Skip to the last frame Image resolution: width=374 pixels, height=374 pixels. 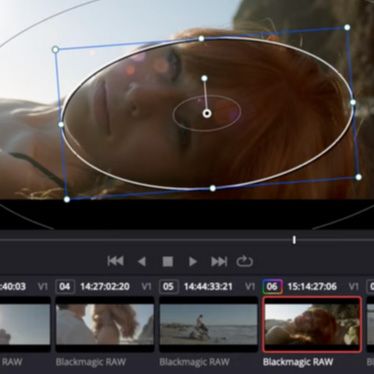[x=219, y=261]
